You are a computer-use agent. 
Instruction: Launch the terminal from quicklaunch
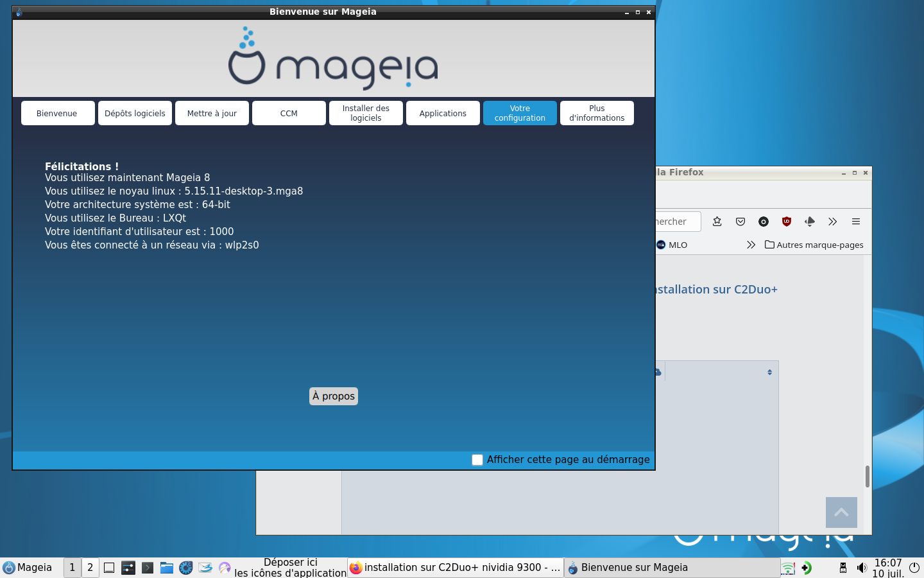tap(148, 568)
